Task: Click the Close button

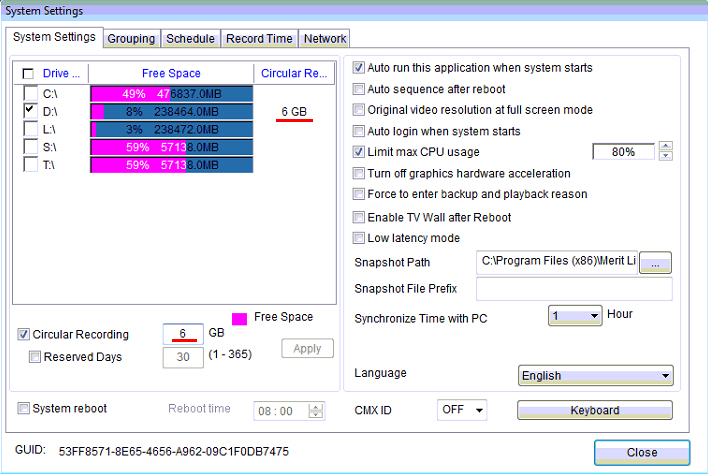Action: coord(641,452)
